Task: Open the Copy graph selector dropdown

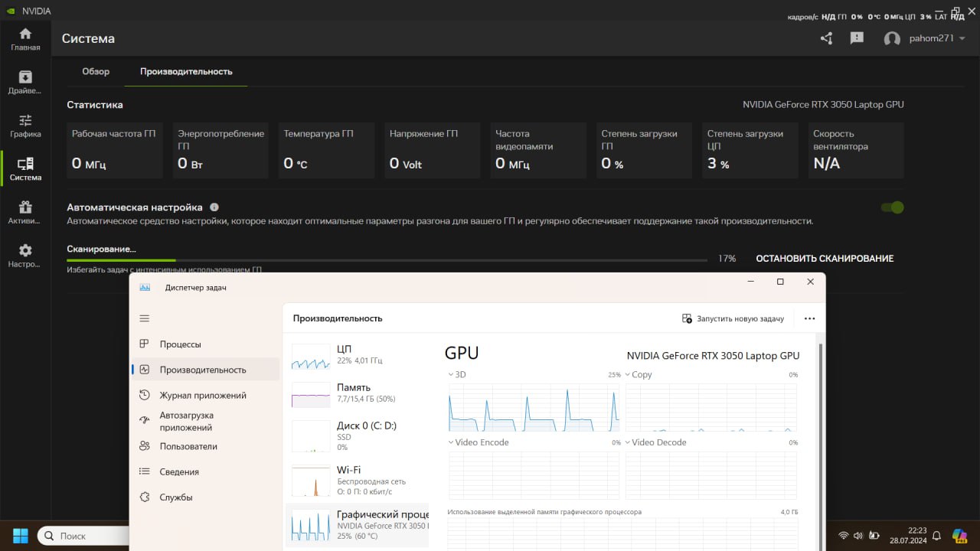Action: tap(639, 375)
